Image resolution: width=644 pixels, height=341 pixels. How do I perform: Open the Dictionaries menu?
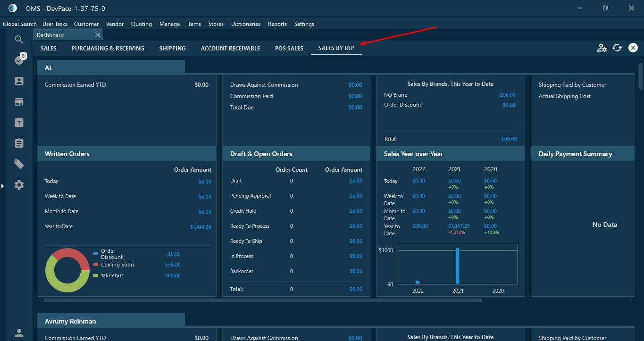(246, 24)
